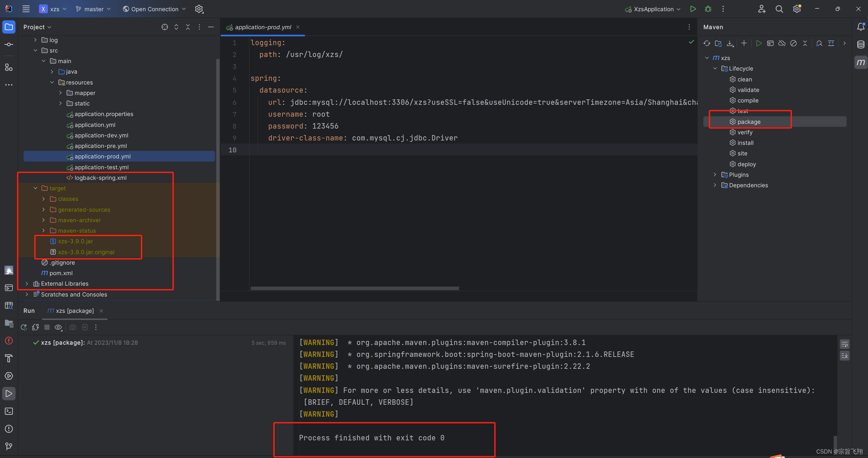Image resolution: width=868 pixels, height=458 pixels.
Task: Open the master branch dropdown
Action: pos(93,9)
